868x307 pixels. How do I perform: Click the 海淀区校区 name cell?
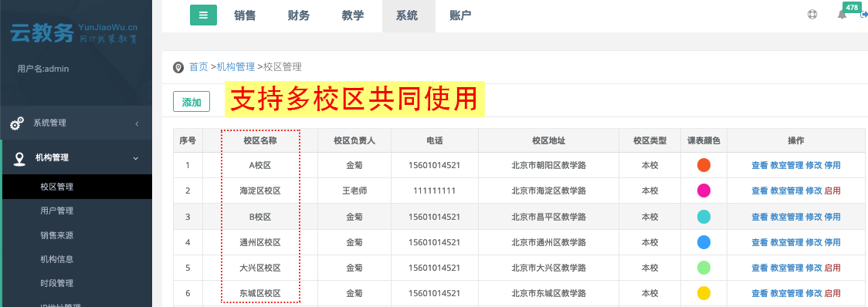pyautogui.click(x=260, y=191)
